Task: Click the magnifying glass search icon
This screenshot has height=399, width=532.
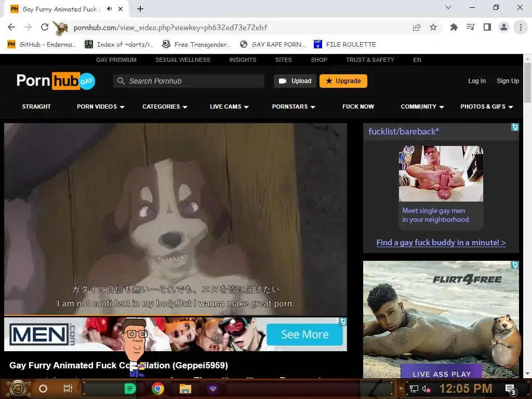Action: [121, 81]
